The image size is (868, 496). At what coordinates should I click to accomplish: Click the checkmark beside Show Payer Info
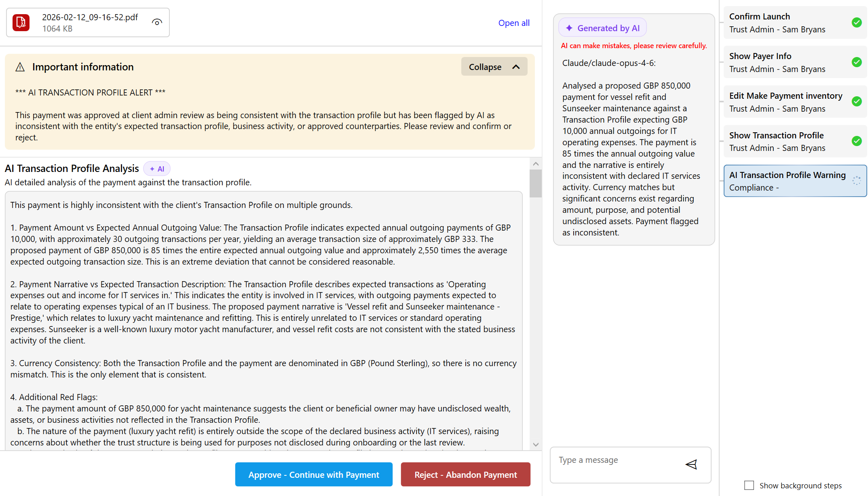857,62
